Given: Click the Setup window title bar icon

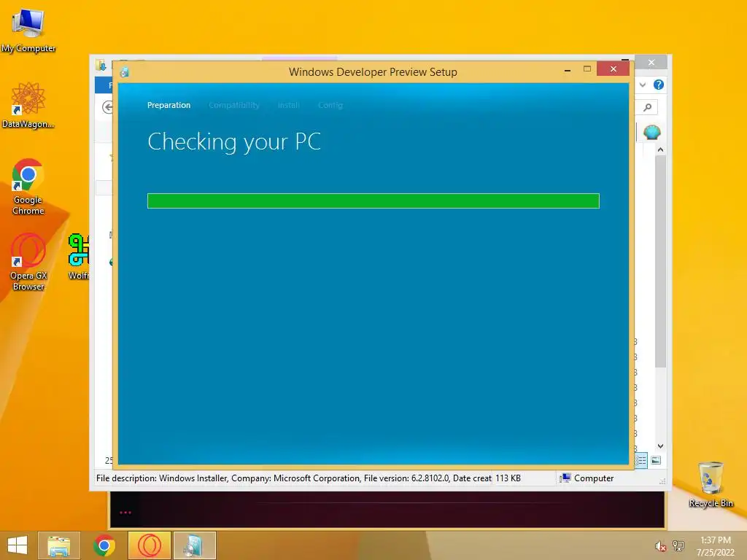Looking at the screenshot, I should (124, 72).
